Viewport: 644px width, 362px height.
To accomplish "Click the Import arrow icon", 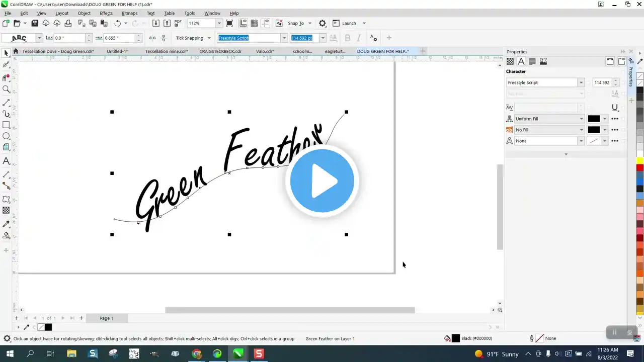I will 156,23.
